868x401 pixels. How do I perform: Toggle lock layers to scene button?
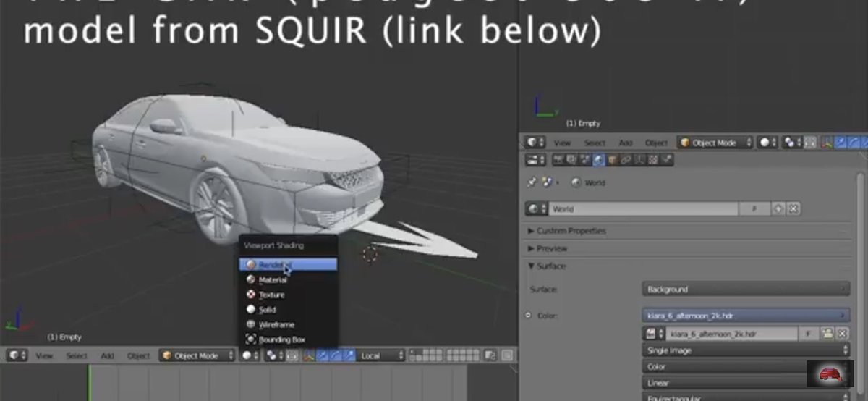pos(490,355)
